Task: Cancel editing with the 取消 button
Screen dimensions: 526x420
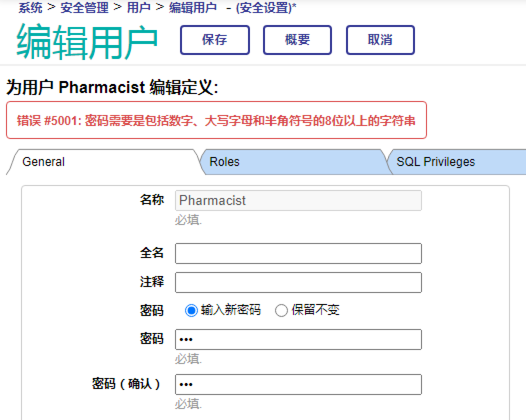Action: (x=380, y=40)
